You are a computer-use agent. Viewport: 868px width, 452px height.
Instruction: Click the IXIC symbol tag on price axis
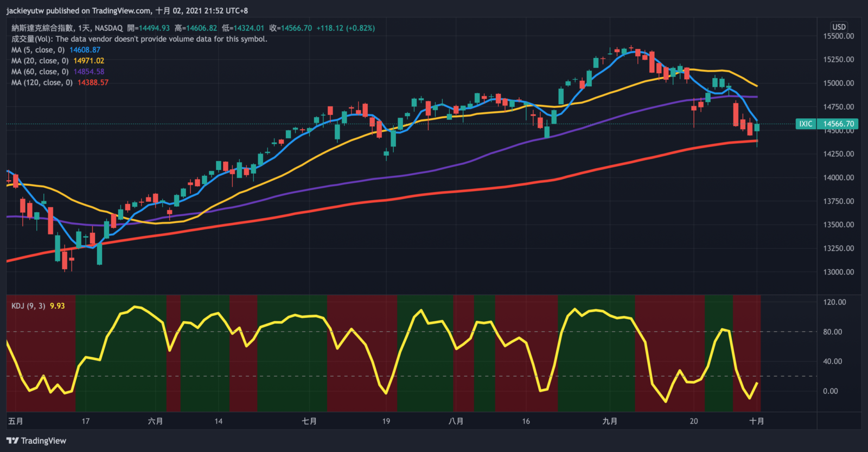point(806,124)
